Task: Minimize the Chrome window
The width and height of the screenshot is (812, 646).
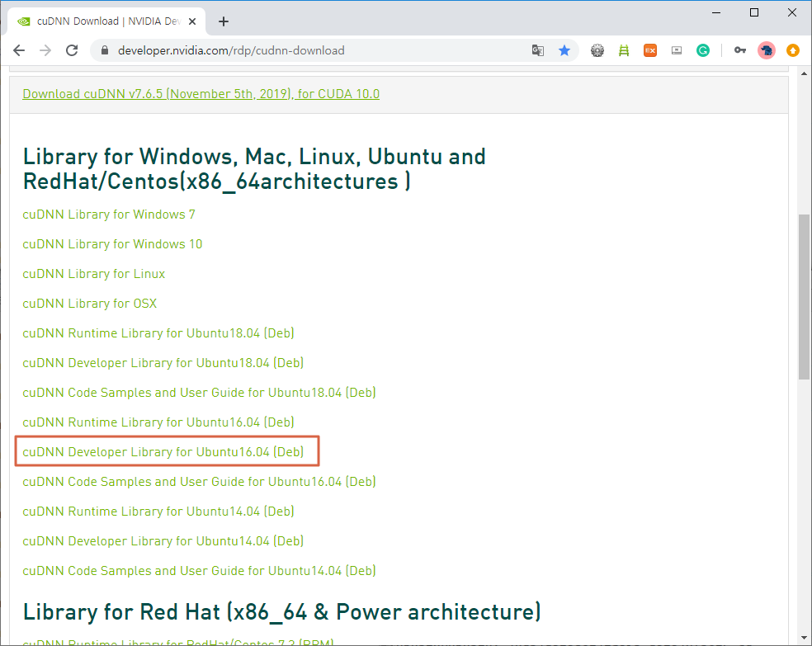Action: [x=716, y=12]
